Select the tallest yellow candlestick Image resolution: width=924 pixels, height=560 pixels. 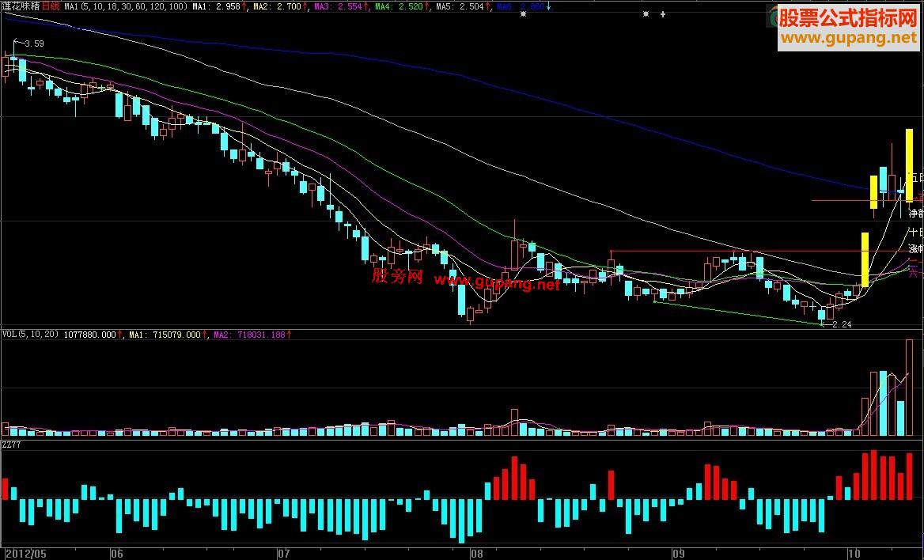[909, 165]
